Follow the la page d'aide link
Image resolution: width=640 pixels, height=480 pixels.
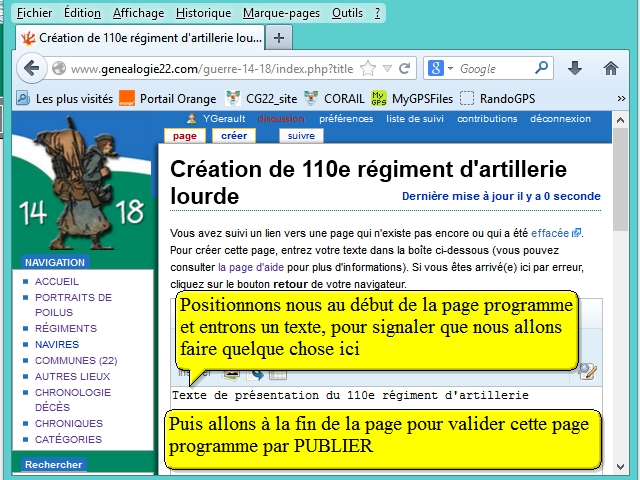tap(251, 267)
